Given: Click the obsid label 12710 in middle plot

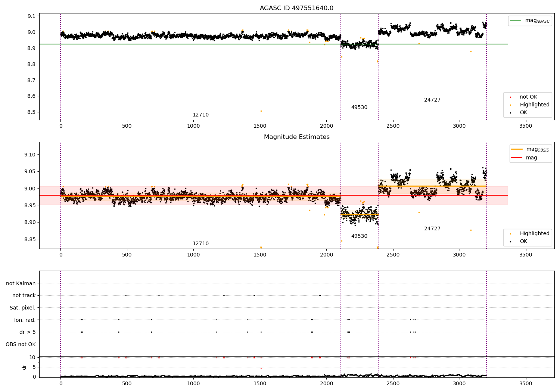Looking at the screenshot, I should 200,244.
